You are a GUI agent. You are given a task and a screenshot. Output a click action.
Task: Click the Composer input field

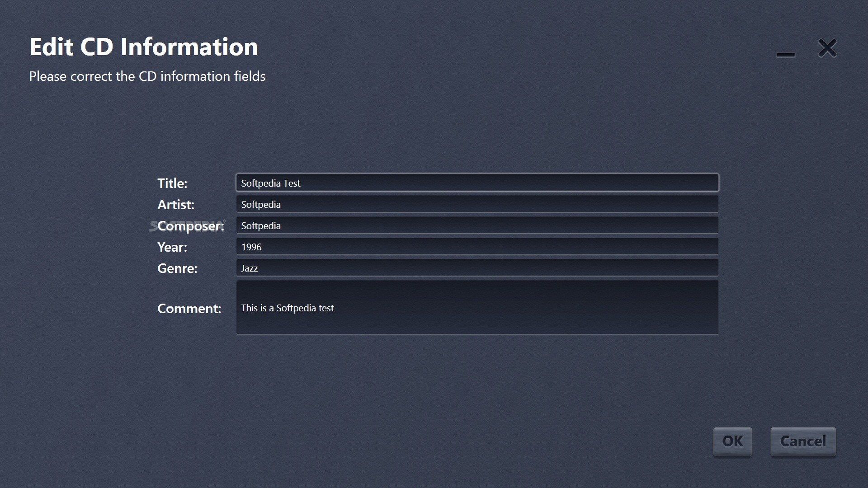(477, 225)
